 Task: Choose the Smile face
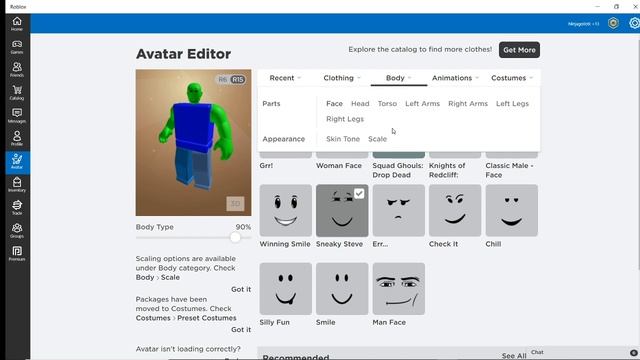point(342,289)
